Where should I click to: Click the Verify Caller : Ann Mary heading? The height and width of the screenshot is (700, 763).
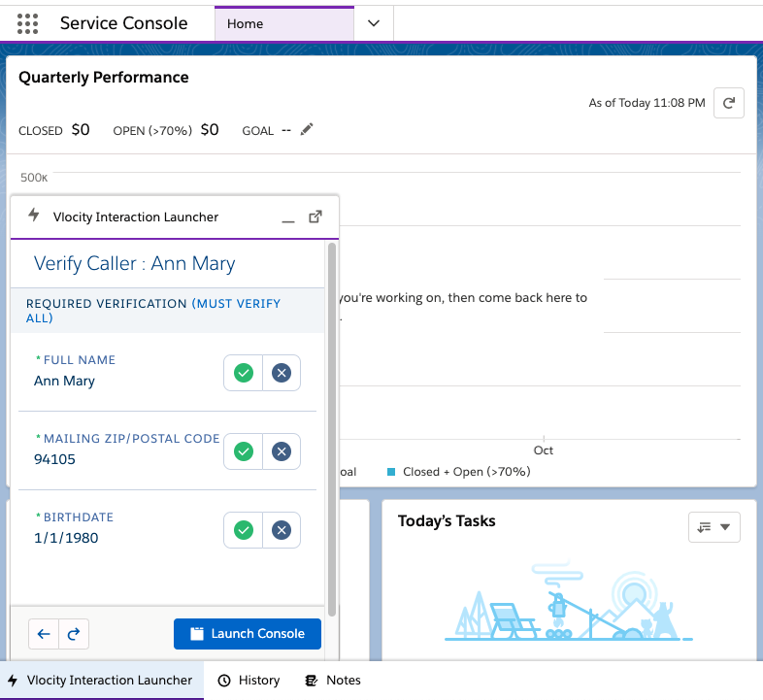[134, 263]
